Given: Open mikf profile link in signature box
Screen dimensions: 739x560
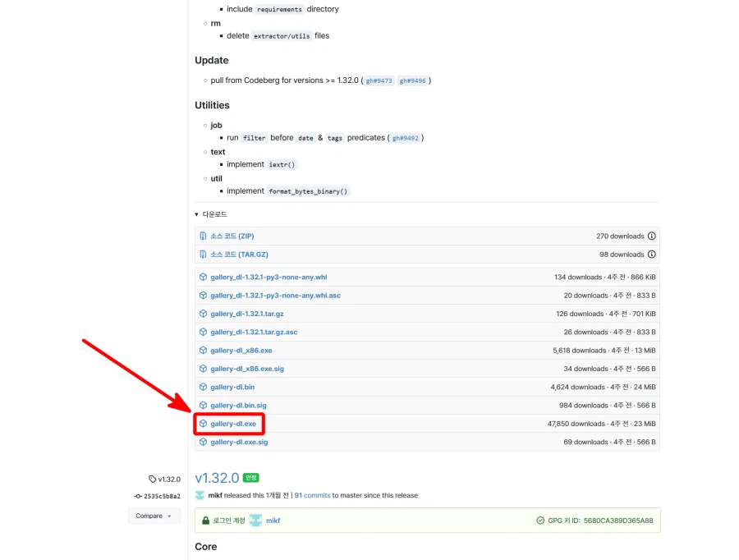Looking at the screenshot, I should 273,521.
